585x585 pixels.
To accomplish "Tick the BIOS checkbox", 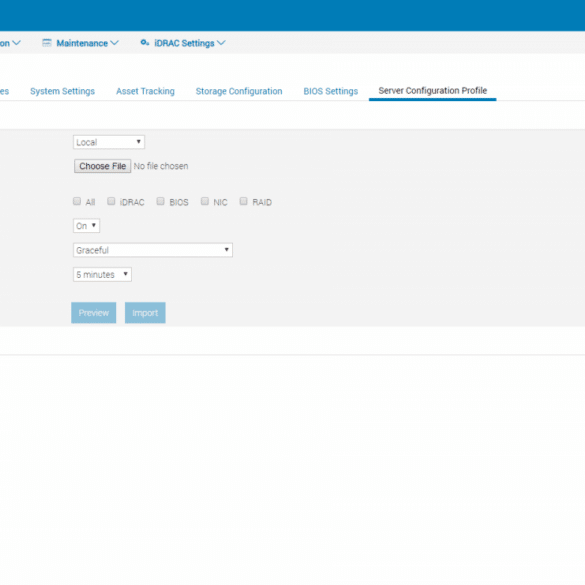I will pyautogui.click(x=160, y=201).
